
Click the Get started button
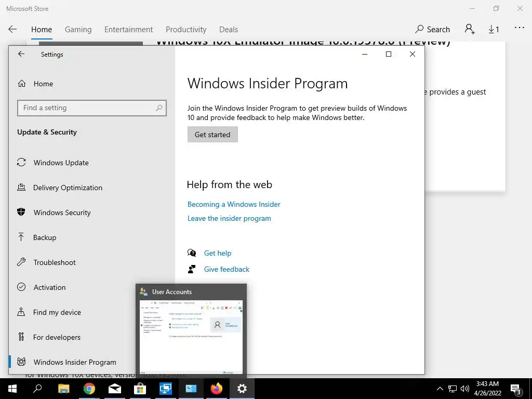(212, 135)
